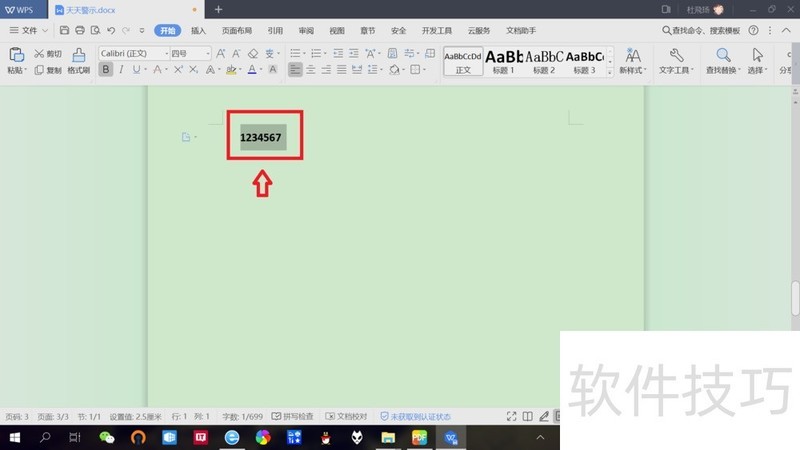Screen dimensions: 800x450
Task: Open the 页面布局 ribbon tab
Action: (x=237, y=31)
